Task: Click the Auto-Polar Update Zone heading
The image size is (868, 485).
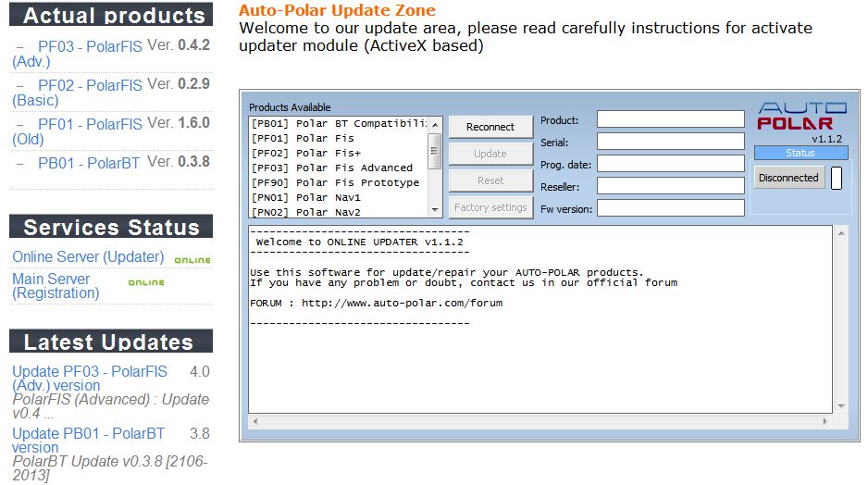Action: [337, 10]
